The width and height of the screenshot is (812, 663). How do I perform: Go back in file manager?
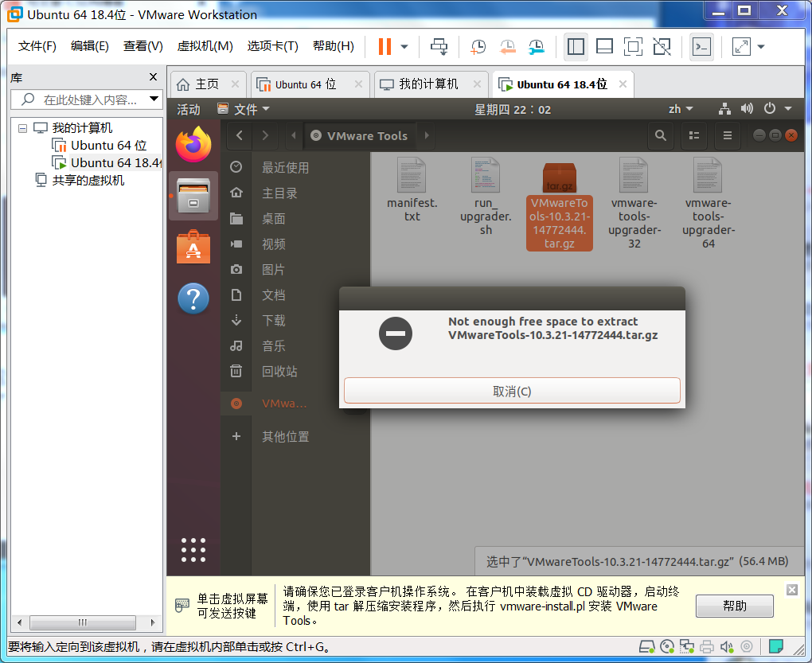click(x=240, y=135)
